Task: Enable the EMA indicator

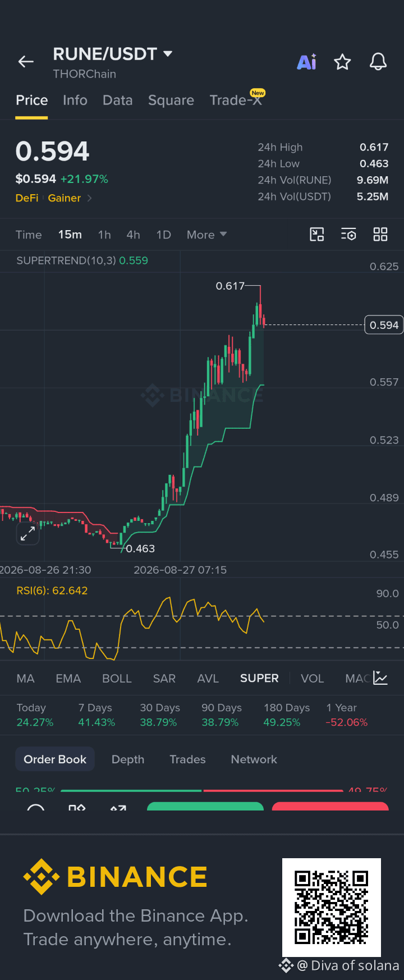Action: point(68,679)
